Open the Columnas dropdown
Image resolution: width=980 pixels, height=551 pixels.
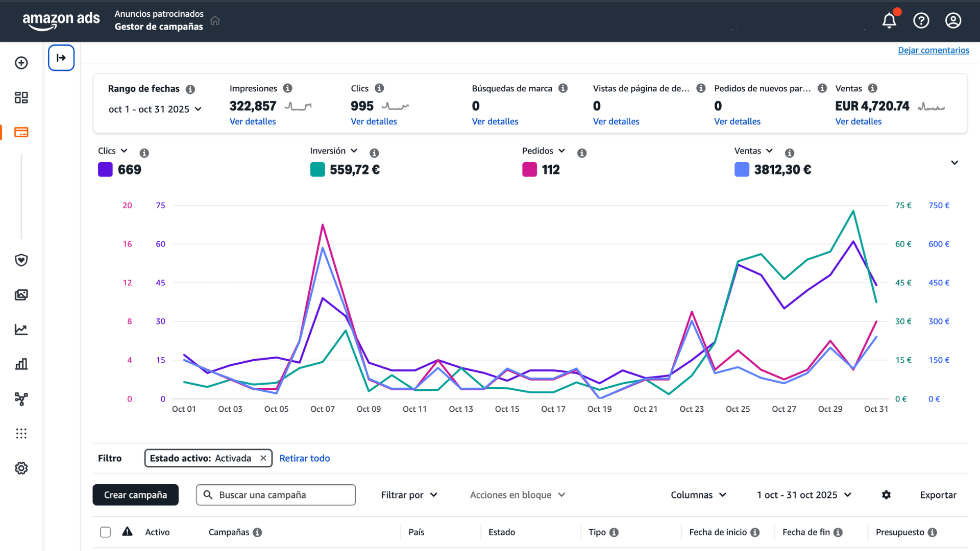[x=698, y=495]
